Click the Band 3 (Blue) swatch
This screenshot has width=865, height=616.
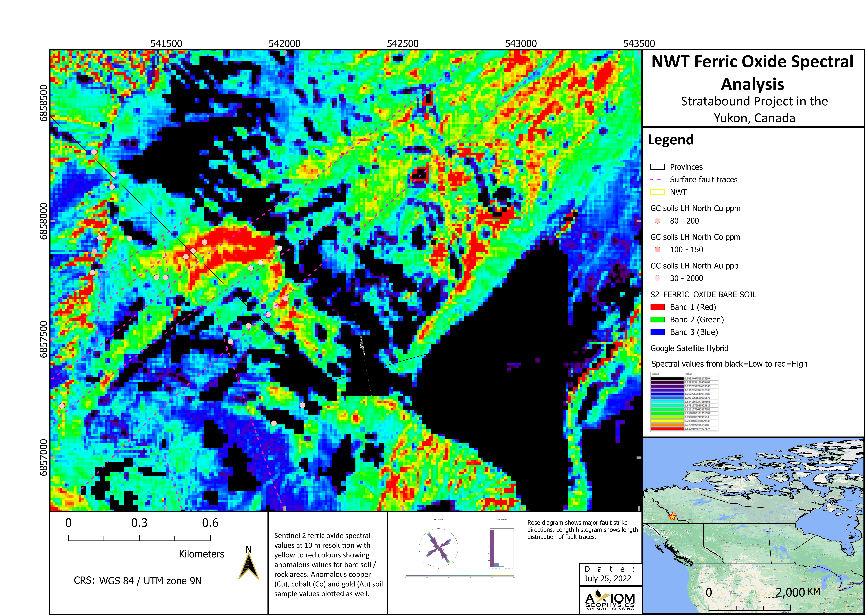tap(657, 332)
